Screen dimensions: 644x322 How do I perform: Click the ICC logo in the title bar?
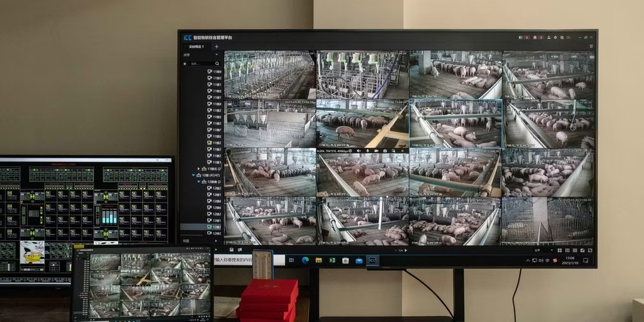[187, 37]
